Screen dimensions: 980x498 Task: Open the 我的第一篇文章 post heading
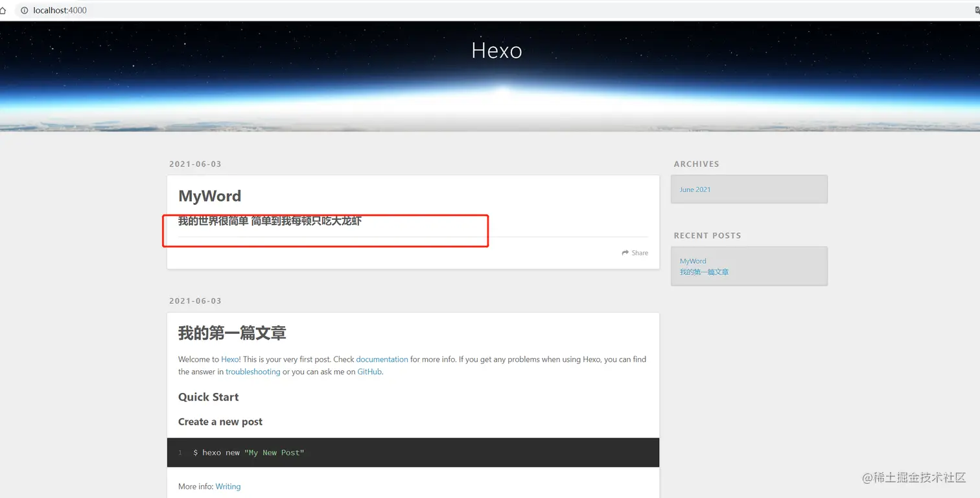[x=232, y=333]
